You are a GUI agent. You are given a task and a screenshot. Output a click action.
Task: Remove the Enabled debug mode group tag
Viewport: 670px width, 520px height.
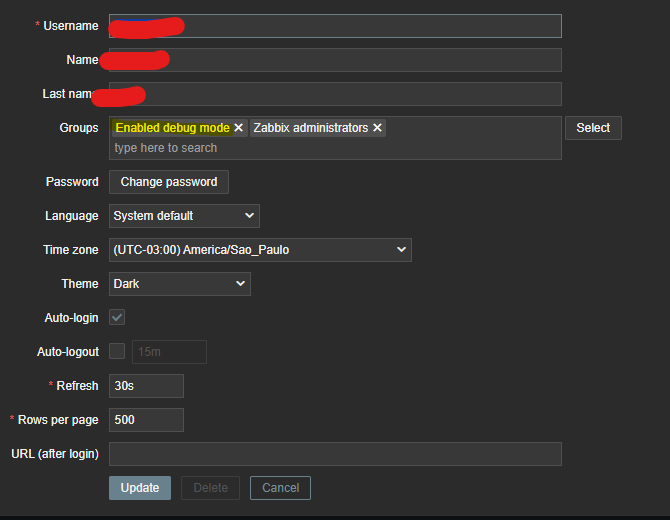pyautogui.click(x=238, y=128)
